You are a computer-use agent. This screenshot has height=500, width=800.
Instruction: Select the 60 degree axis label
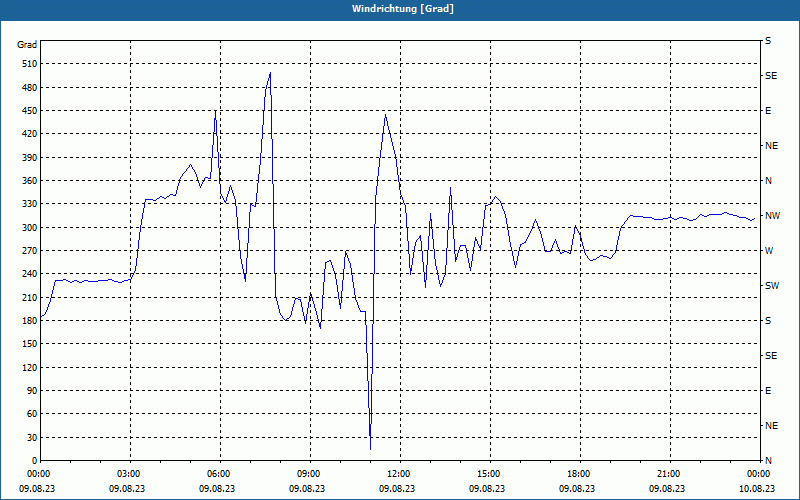coord(33,414)
